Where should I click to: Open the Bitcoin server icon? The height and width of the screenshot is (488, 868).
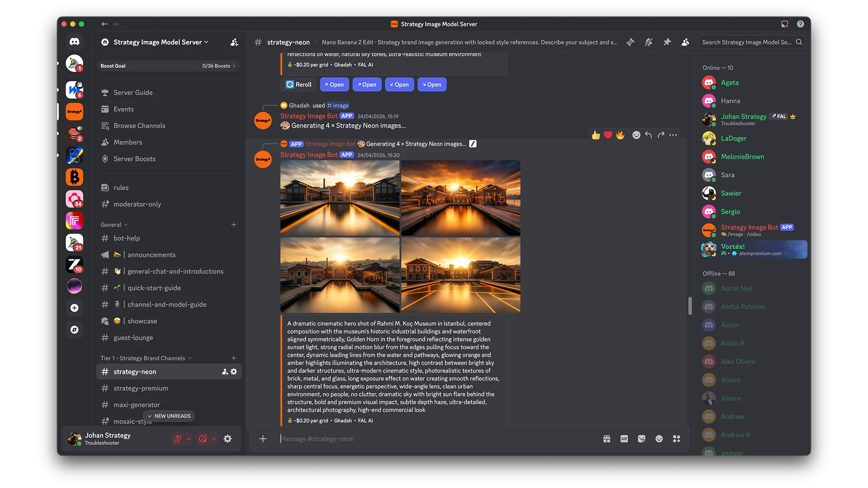(x=75, y=177)
